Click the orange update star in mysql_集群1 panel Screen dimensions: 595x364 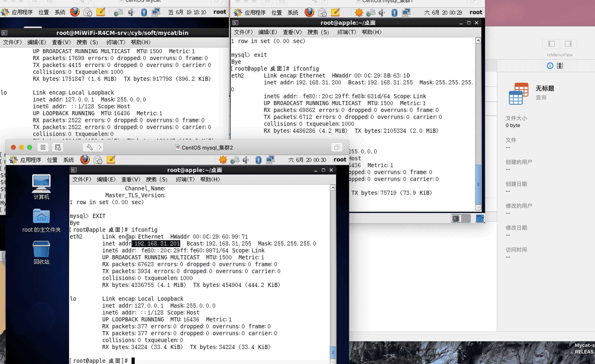tap(359, 12)
